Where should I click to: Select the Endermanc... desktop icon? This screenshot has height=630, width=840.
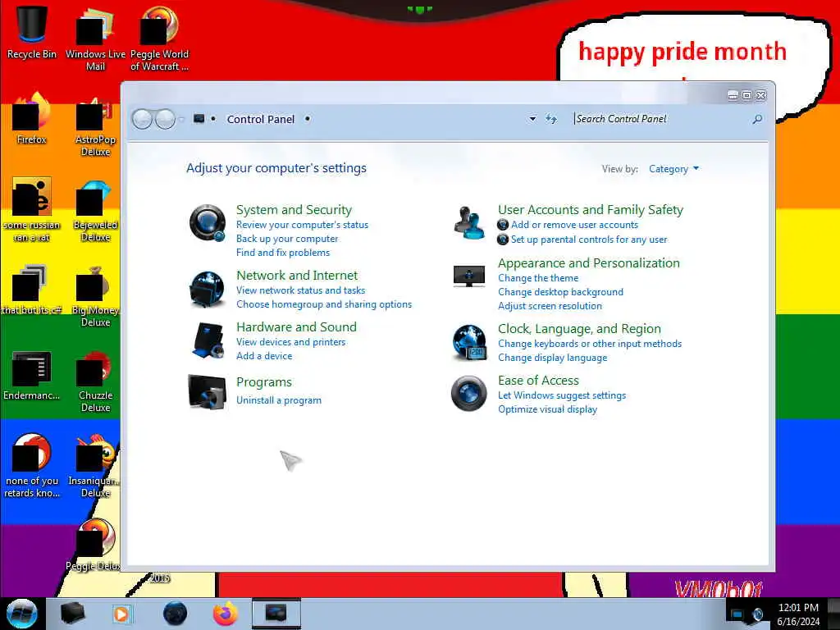tap(32, 375)
